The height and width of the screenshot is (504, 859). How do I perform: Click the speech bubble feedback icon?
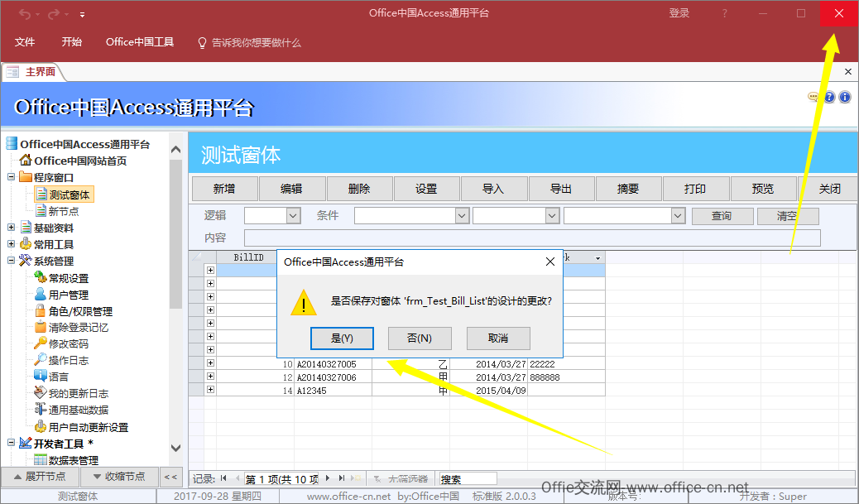(x=813, y=97)
